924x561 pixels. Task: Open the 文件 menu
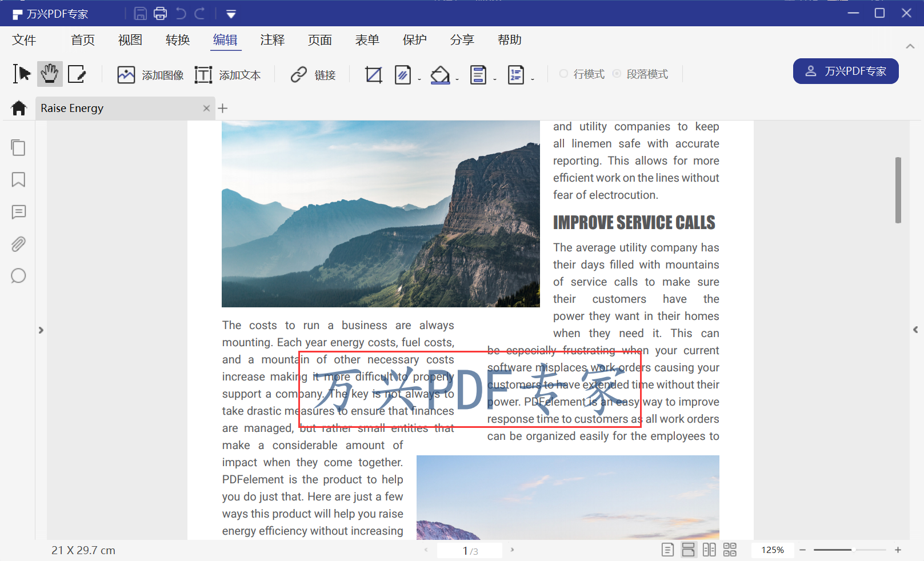[x=24, y=40]
